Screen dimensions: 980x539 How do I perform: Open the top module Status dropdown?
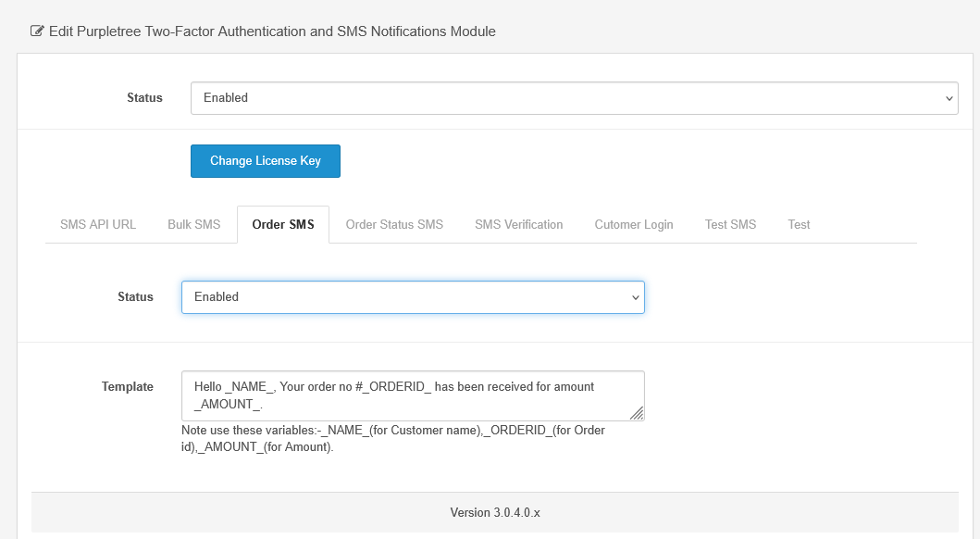574,98
